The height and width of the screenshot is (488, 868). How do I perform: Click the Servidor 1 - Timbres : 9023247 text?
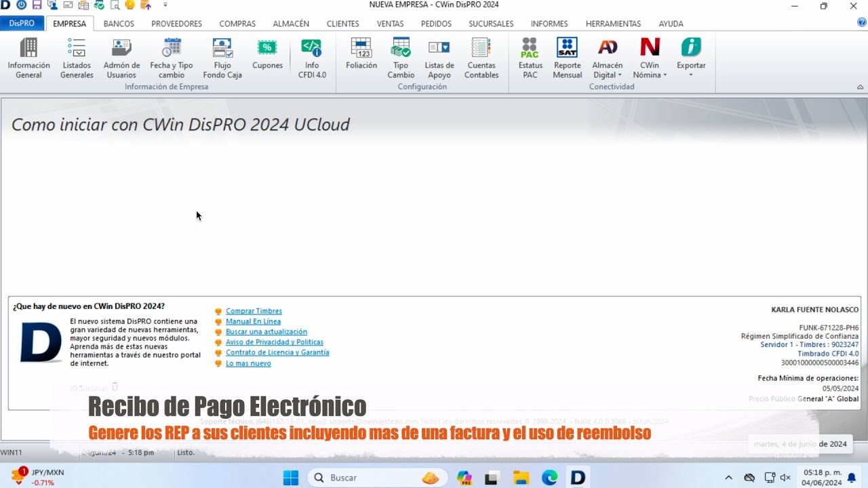[809, 345]
